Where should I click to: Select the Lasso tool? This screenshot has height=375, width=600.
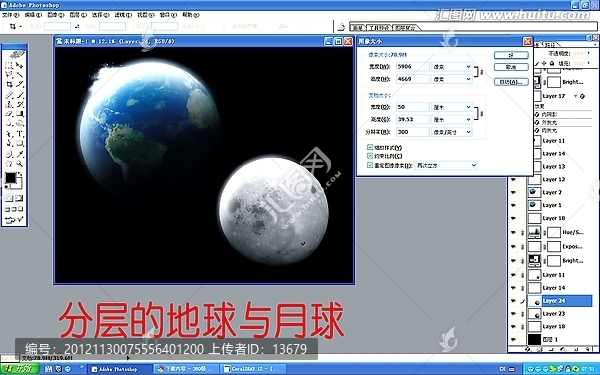[9, 74]
